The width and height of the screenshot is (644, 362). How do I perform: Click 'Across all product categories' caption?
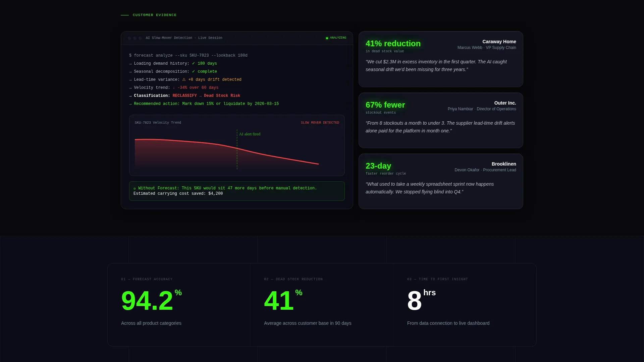tap(151, 323)
